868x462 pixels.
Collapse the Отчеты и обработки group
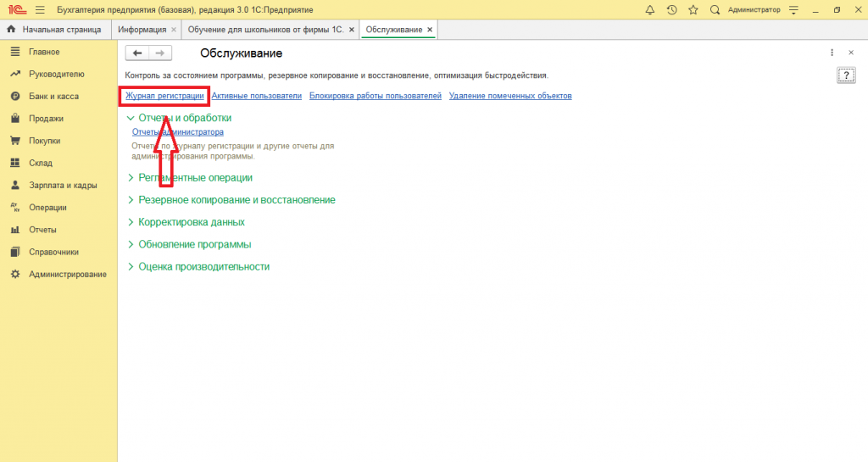pyautogui.click(x=131, y=119)
